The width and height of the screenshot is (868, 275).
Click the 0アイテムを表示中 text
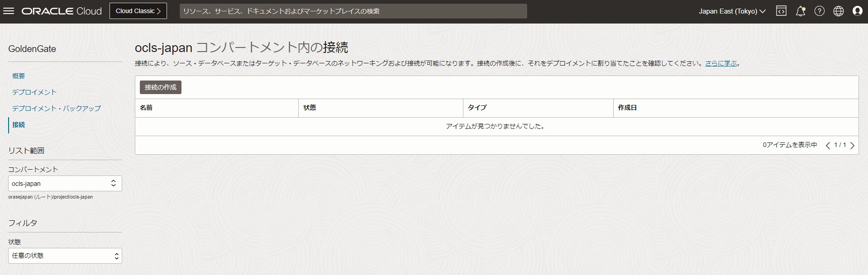(x=790, y=145)
